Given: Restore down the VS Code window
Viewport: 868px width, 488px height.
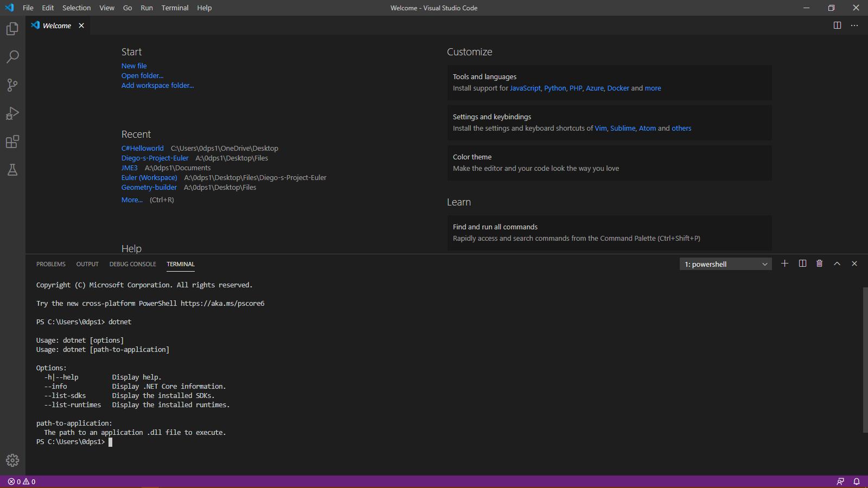Looking at the screenshot, I should click(x=831, y=8).
